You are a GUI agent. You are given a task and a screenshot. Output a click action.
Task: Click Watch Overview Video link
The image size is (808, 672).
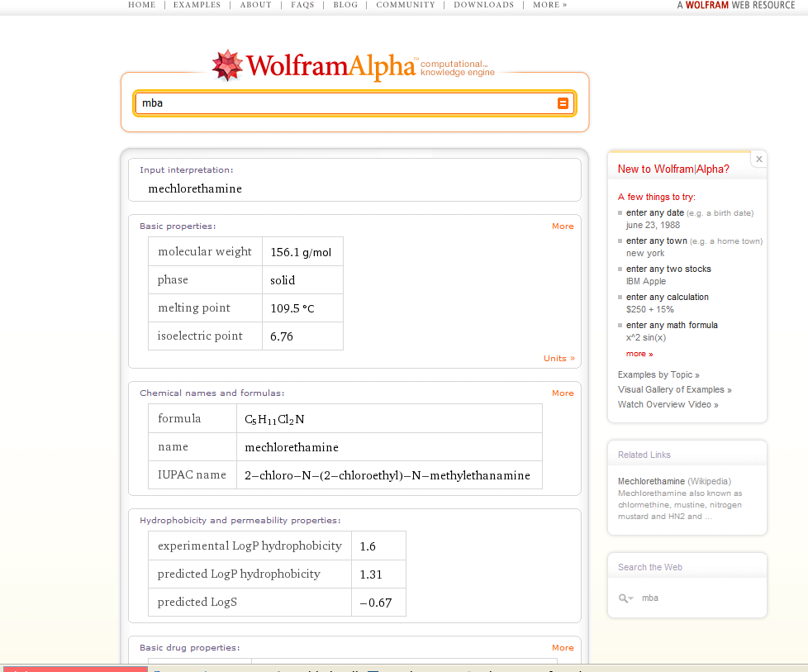pyautogui.click(x=668, y=404)
